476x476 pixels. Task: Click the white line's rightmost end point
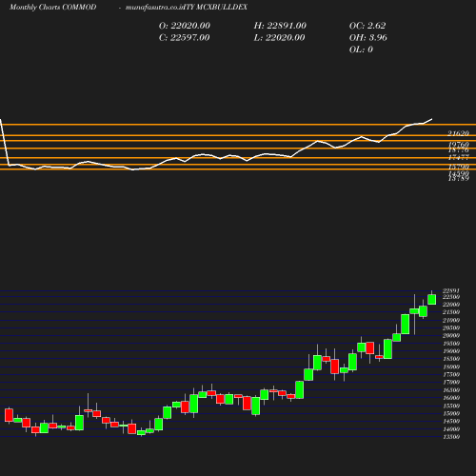[x=431, y=119]
